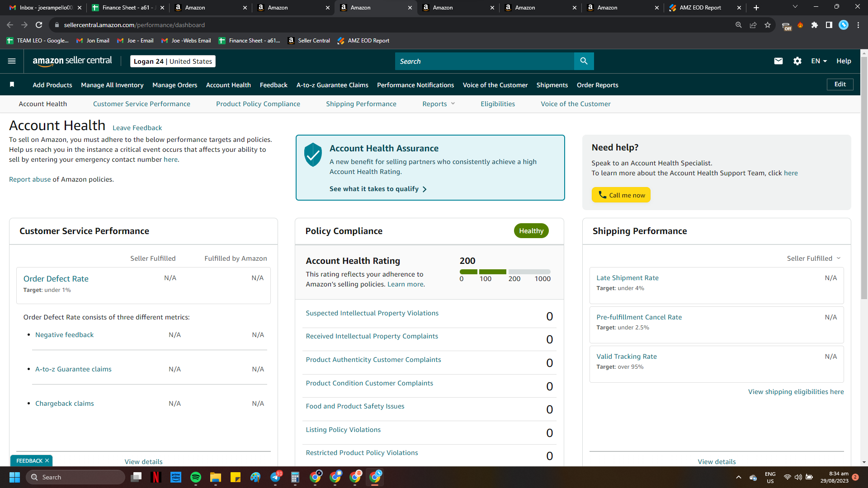Open the Chargeback claims link
The width and height of the screenshot is (868, 488).
pyautogui.click(x=65, y=404)
